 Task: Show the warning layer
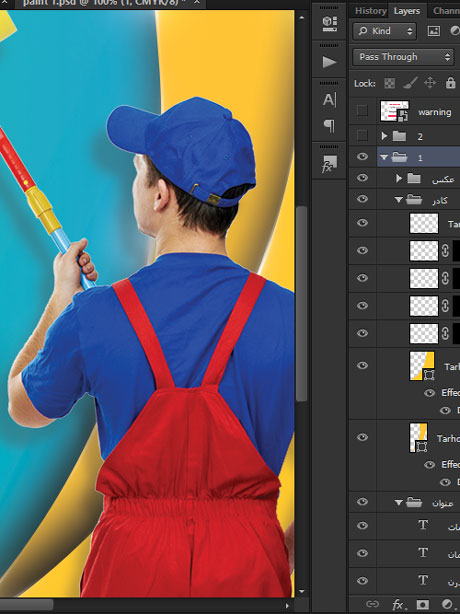[362, 111]
